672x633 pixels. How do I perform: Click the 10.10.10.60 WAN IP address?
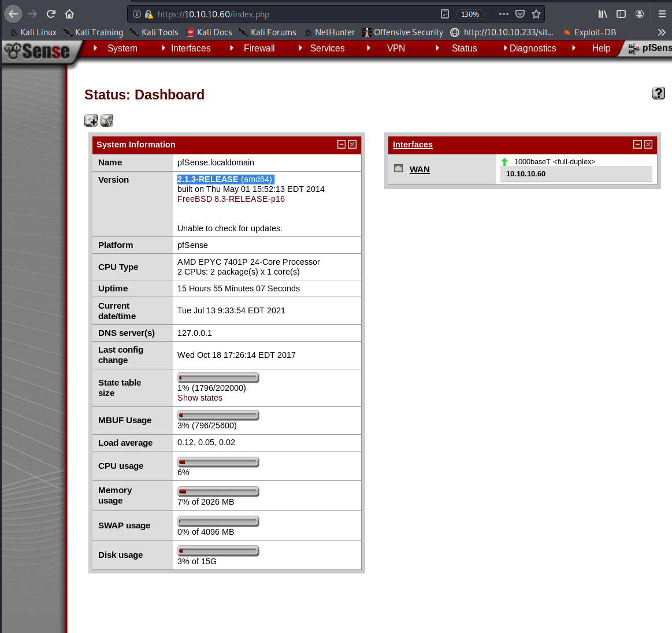526,173
